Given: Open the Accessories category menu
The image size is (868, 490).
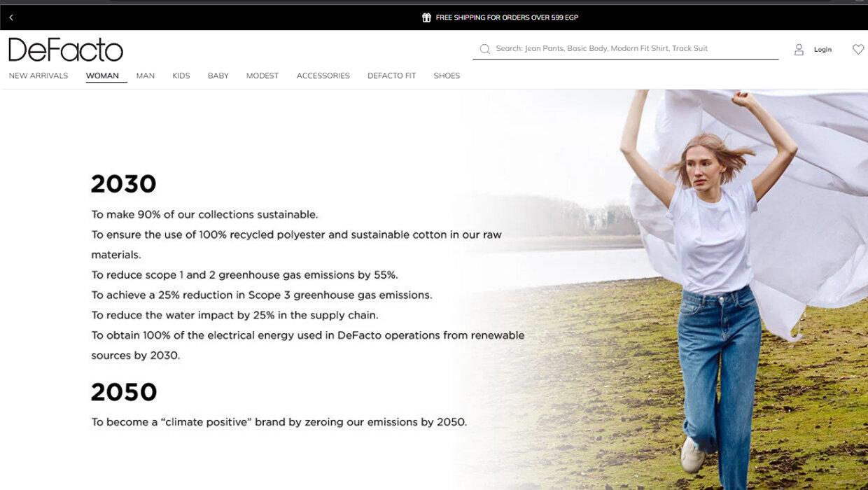Looking at the screenshot, I should (323, 76).
